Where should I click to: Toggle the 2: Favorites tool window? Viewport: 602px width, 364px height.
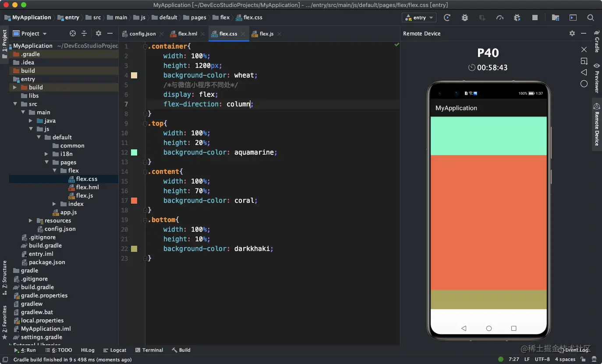click(4, 322)
